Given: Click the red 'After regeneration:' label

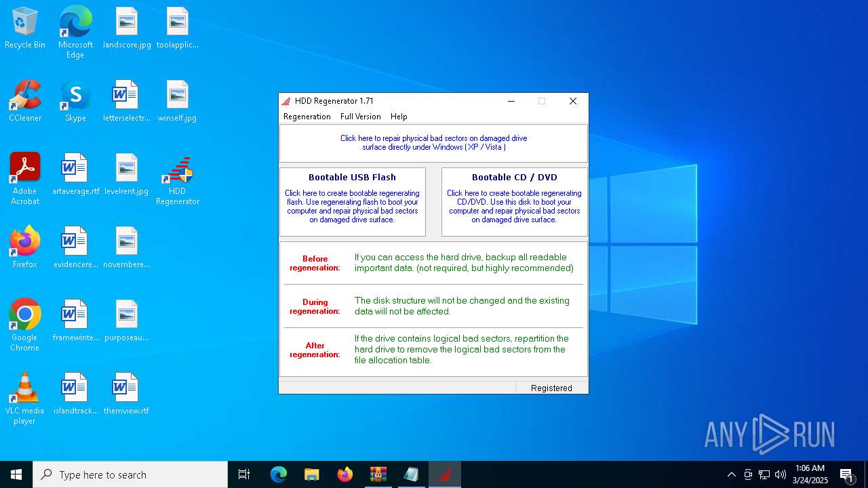Looking at the screenshot, I should tap(315, 350).
